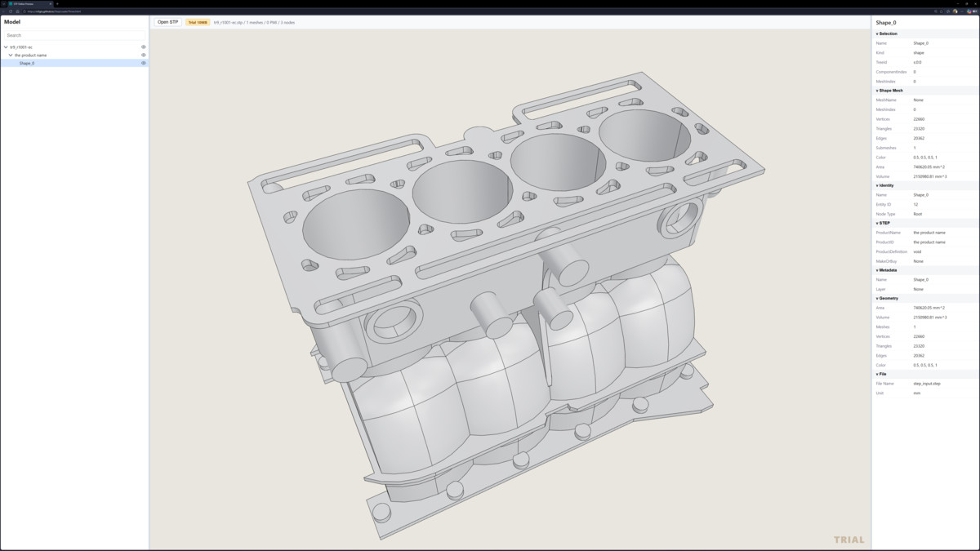Focus the model Search field

pyautogui.click(x=74, y=35)
